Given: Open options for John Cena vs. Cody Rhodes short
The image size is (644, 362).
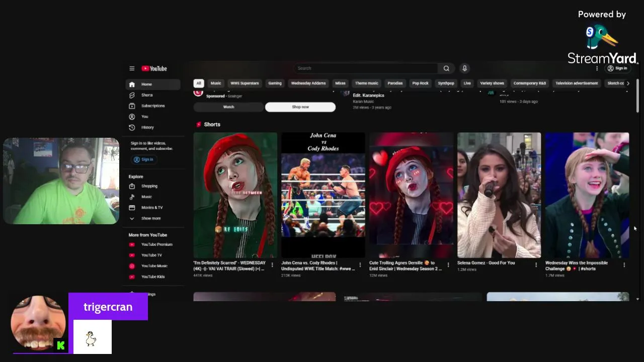Looking at the screenshot, I should (360, 264).
